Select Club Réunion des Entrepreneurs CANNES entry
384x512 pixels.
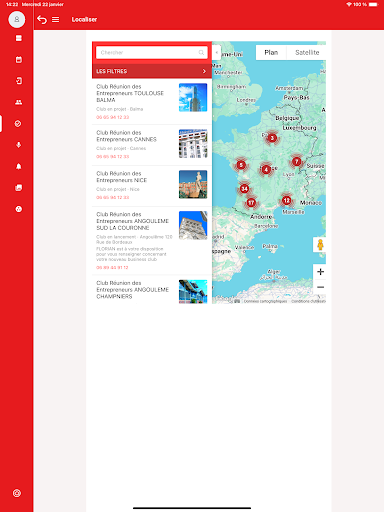point(152,145)
